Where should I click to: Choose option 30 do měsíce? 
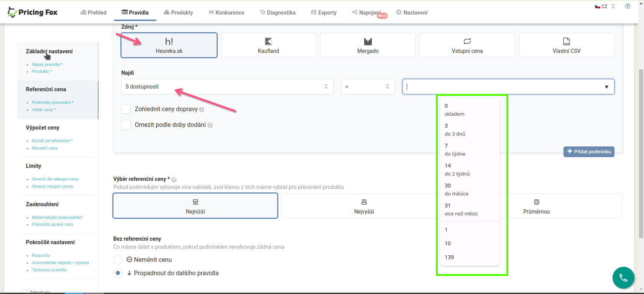pos(470,189)
